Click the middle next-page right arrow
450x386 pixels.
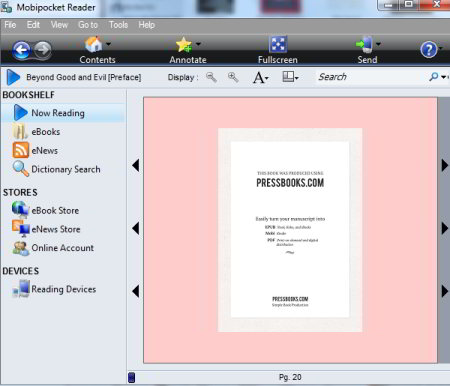(x=445, y=228)
